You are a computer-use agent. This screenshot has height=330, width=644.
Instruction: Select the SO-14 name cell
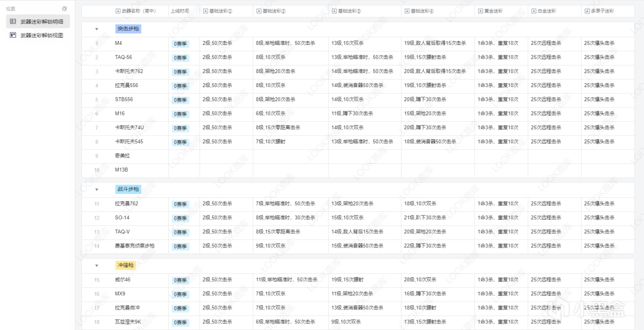(140, 218)
